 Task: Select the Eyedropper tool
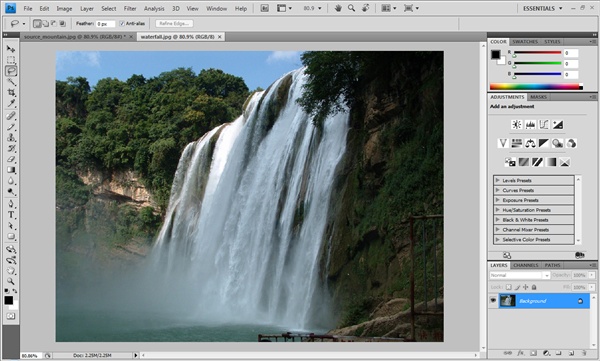11,103
